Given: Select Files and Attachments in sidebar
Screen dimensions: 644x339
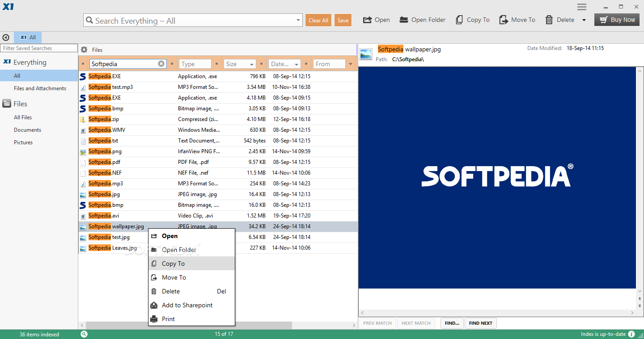Looking at the screenshot, I should (40, 88).
